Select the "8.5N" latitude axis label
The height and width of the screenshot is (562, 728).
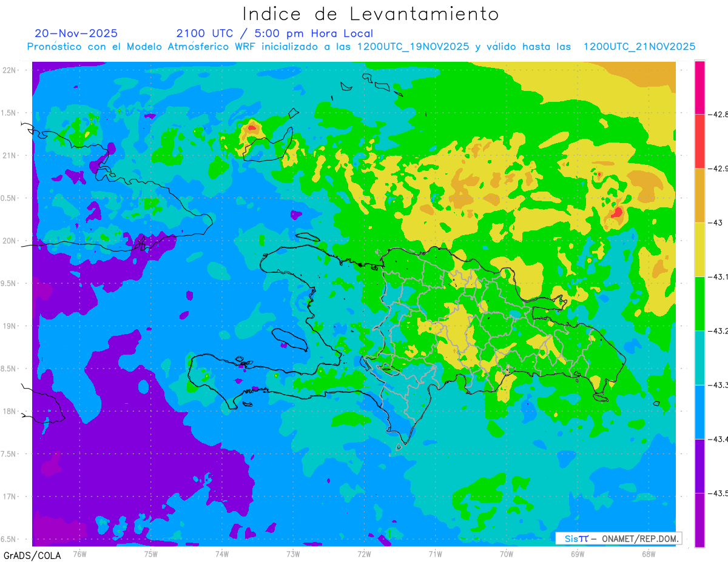[x=9, y=369]
